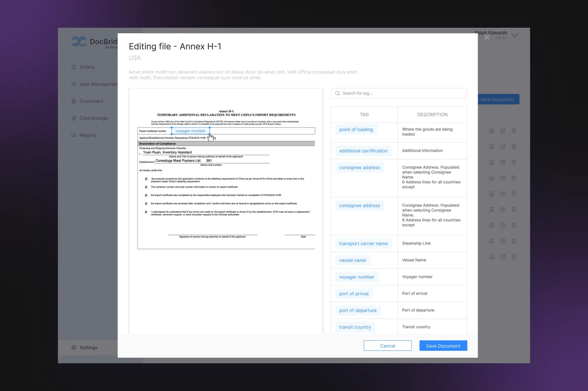The height and width of the screenshot is (391, 588).
Task: Click the Cancel button
Action: [387, 346]
